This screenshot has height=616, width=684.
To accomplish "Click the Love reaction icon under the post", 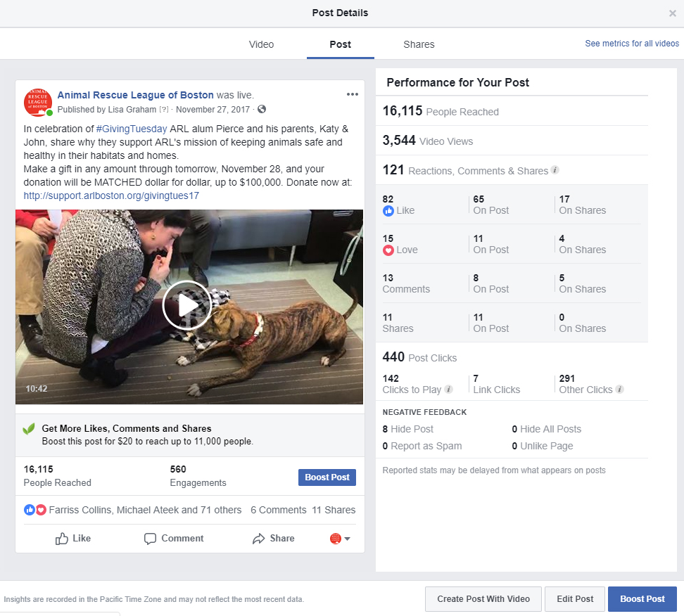I will [41, 510].
